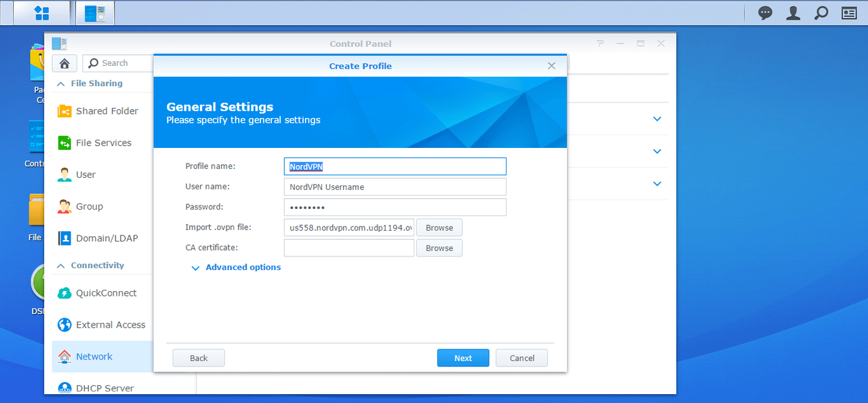Image resolution: width=868 pixels, height=403 pixels.
Task: Click the Network house icon
Action: tap(64, 356)
